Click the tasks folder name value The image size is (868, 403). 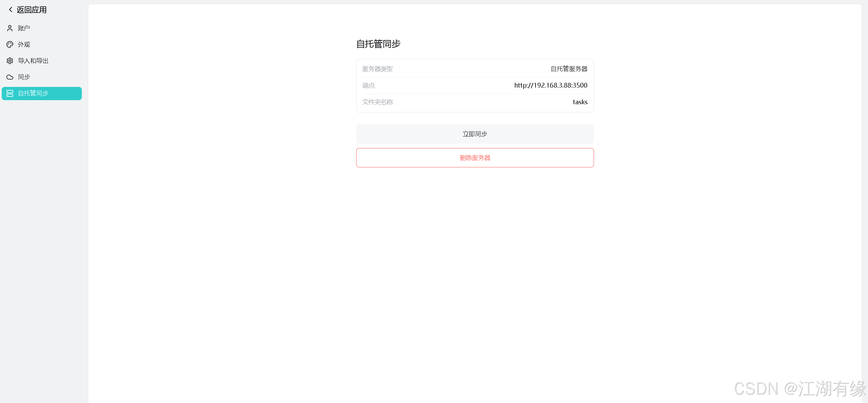click(x=580, y=102)
